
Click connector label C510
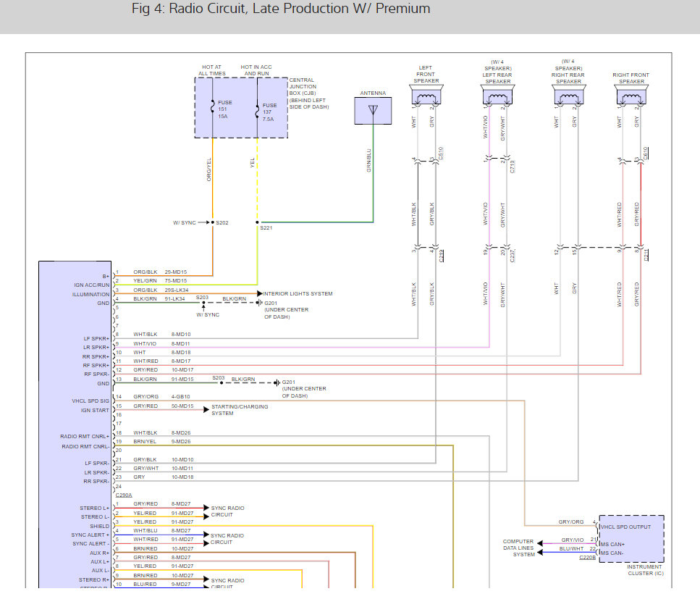(x=441, y=154)
